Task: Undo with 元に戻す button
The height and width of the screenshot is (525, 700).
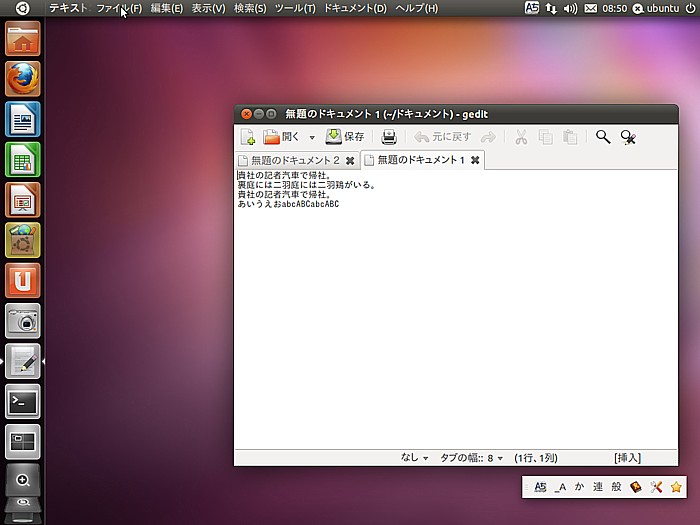Action: click(442, 137)
